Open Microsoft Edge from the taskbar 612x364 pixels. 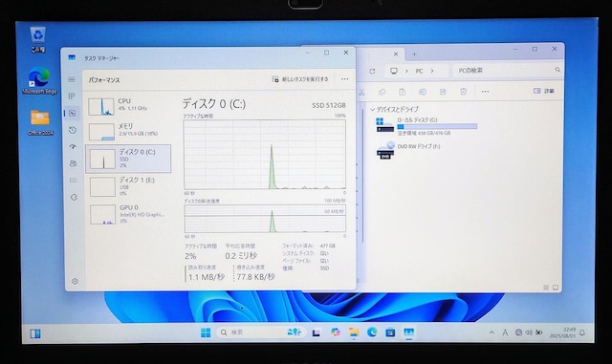pos(372,332)
